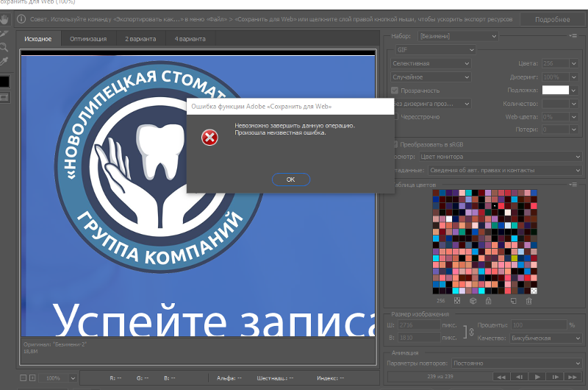Toggle the Чересстрочно checkbox
The width and height of the screenshot is (588, 390).
click(395, 117)
